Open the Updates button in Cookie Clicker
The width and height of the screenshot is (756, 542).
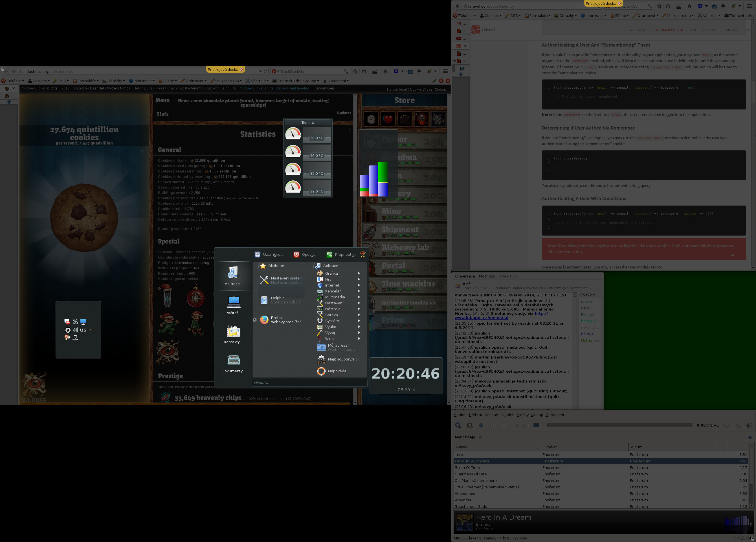click(x=344, y=113)
